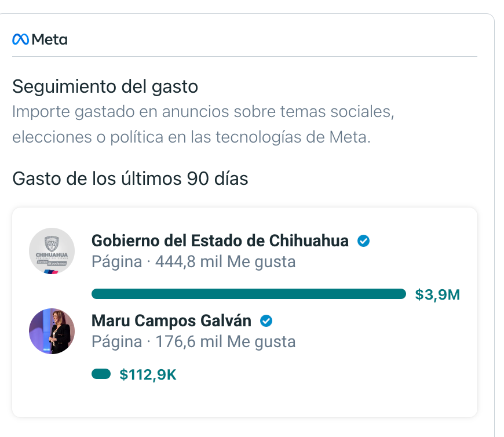Visit the Maru Campos Galván page name
The width and height of the screenshot is (504, 437).
pyautogui.click(x=171, y=321)
